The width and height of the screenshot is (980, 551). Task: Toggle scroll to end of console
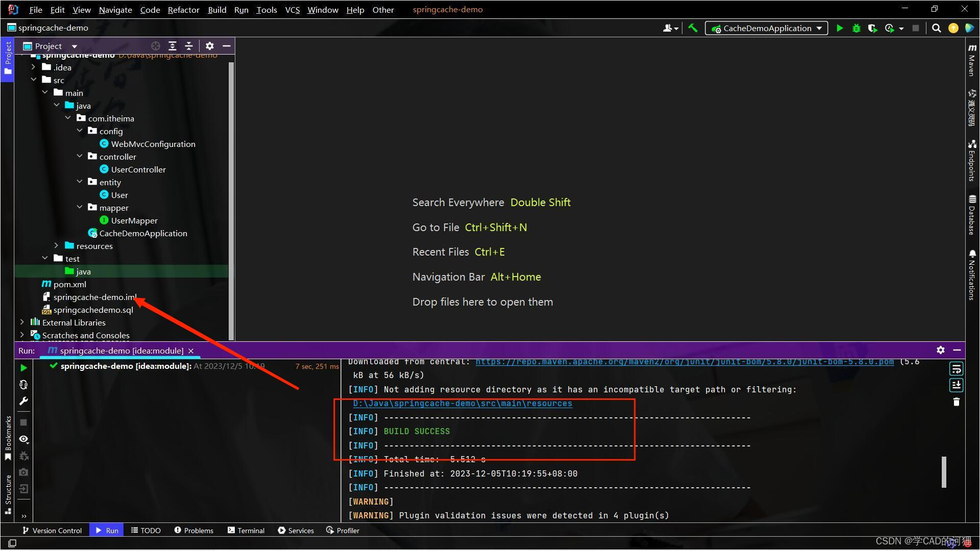[956, 385]
